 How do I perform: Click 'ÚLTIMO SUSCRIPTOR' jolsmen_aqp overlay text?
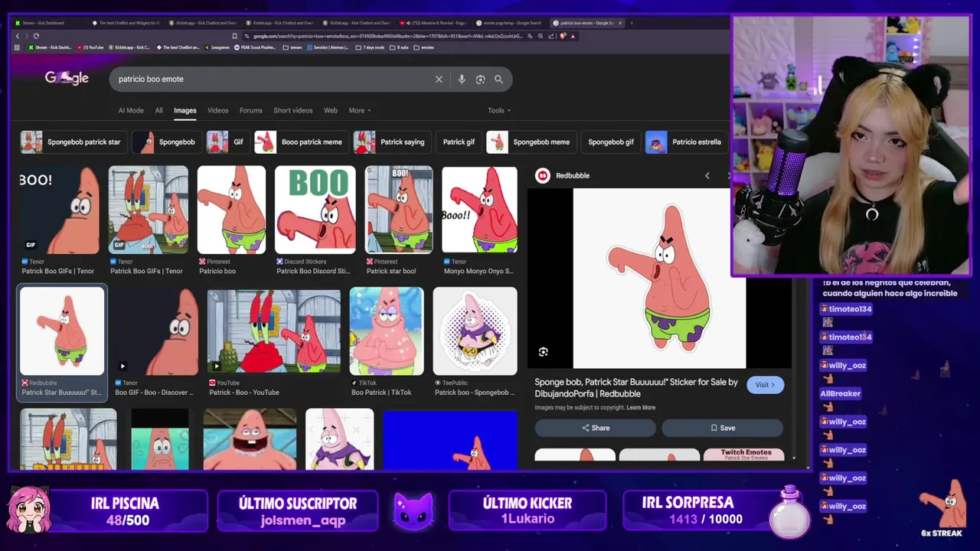coord(298,511)
